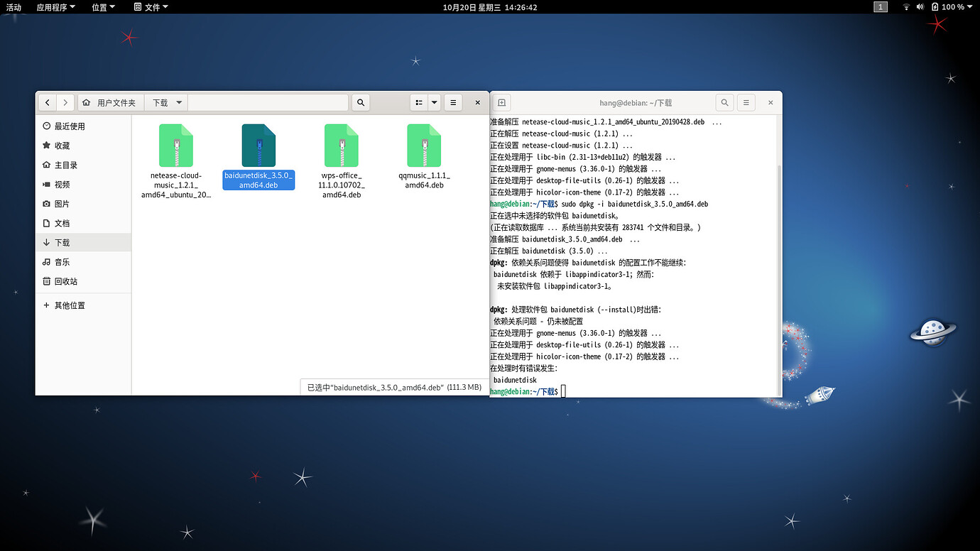Click the volume icon in top bar
980x551 pixels.
click(920, 7)
